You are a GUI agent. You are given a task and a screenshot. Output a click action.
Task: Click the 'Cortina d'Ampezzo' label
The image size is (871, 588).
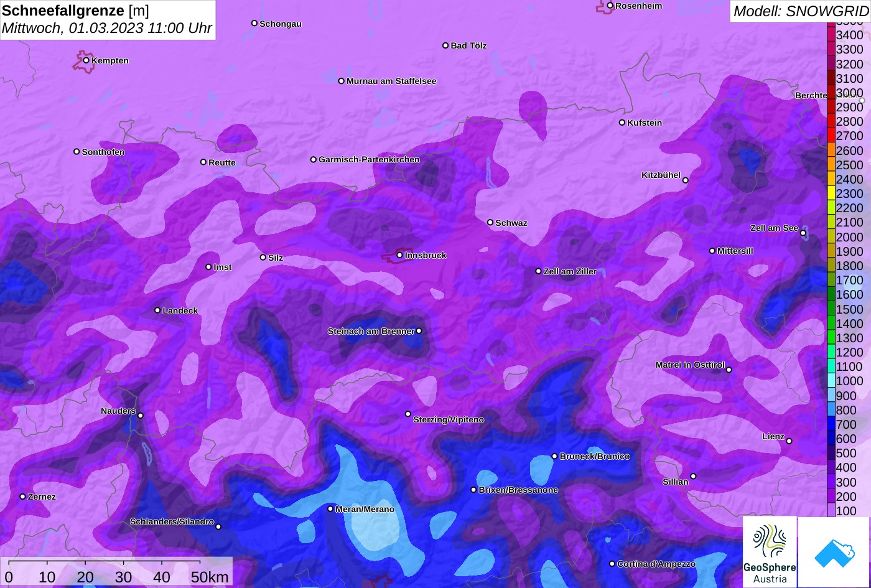656,564
